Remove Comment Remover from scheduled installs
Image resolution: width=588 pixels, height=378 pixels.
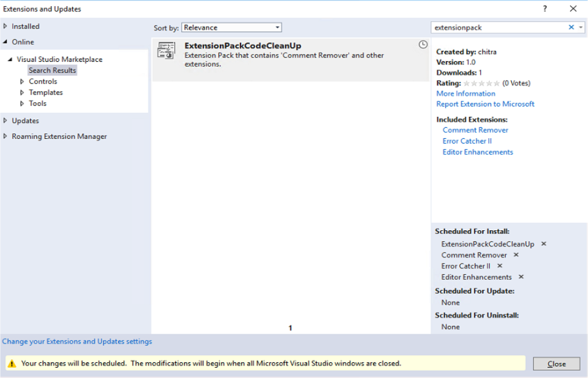pos(516,255)
